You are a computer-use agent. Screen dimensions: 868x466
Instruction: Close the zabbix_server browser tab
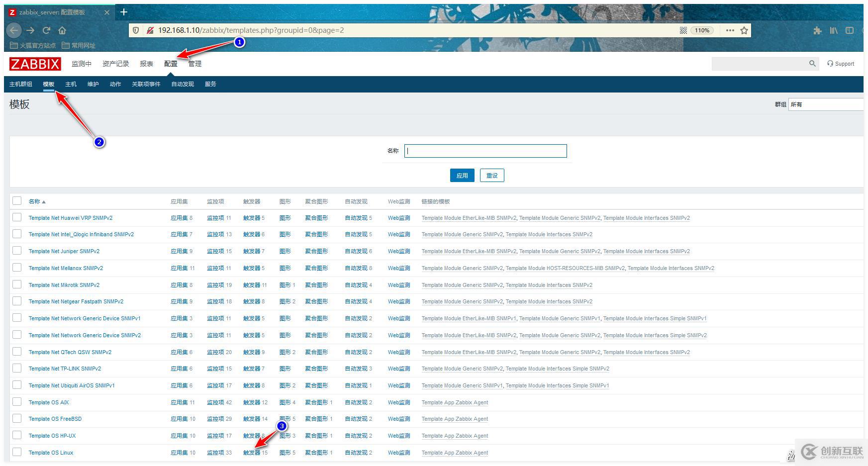(107, 12)
